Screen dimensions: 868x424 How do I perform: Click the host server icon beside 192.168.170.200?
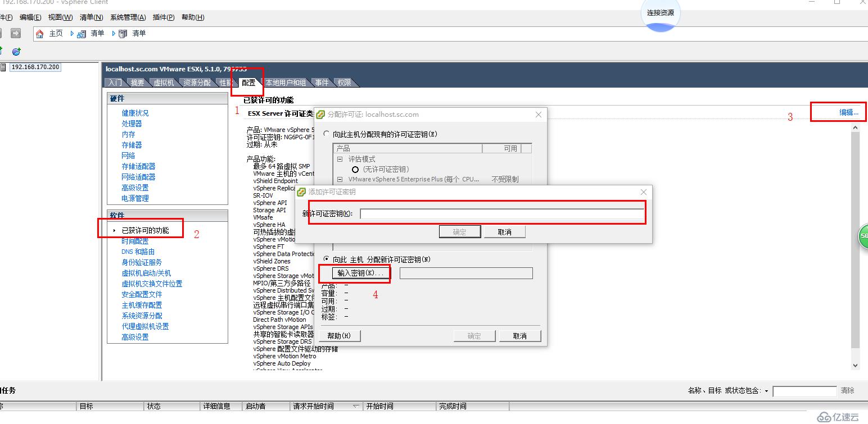(3, 67)
